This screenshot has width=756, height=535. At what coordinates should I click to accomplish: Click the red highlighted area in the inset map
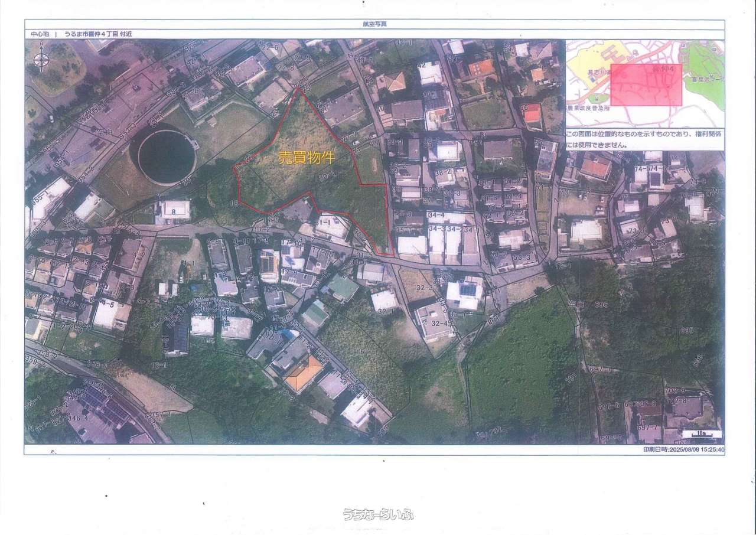[646, 85]
